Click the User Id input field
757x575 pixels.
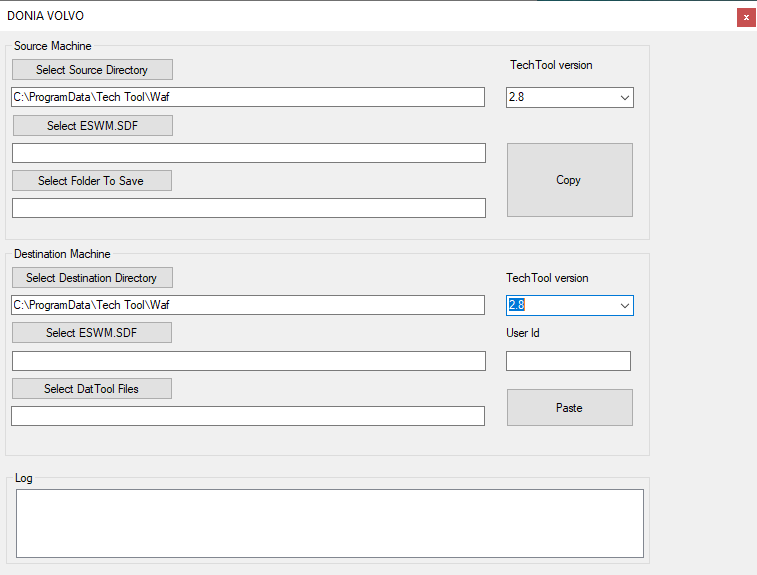pos(568,361)
